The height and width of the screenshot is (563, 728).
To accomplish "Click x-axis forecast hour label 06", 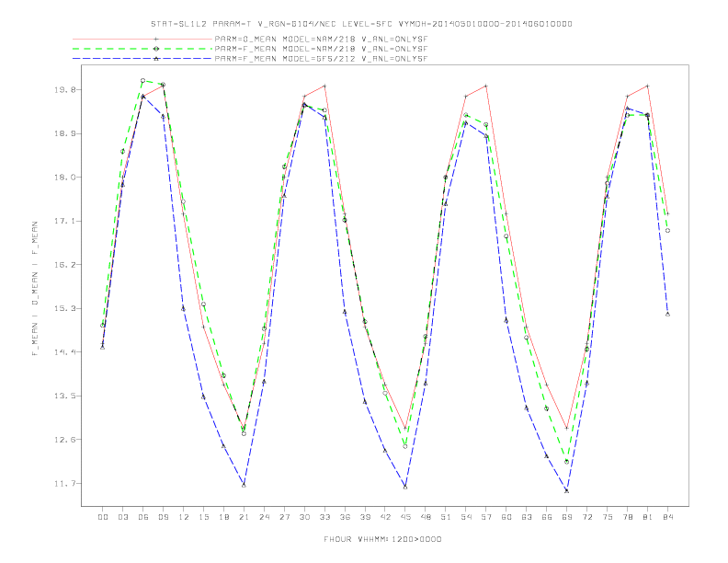I will click(143, 517).
